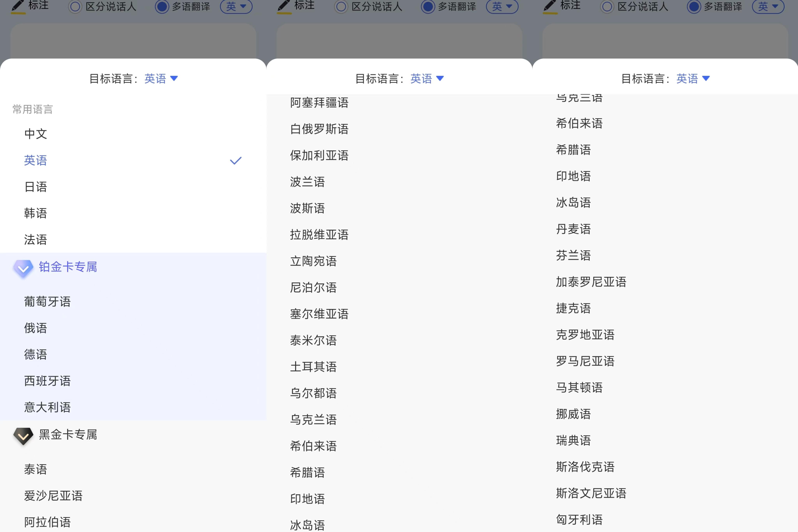Select 克罗地亚语 in right panel
This screenshot has height=532, width=798.
[x=585, y=335]
